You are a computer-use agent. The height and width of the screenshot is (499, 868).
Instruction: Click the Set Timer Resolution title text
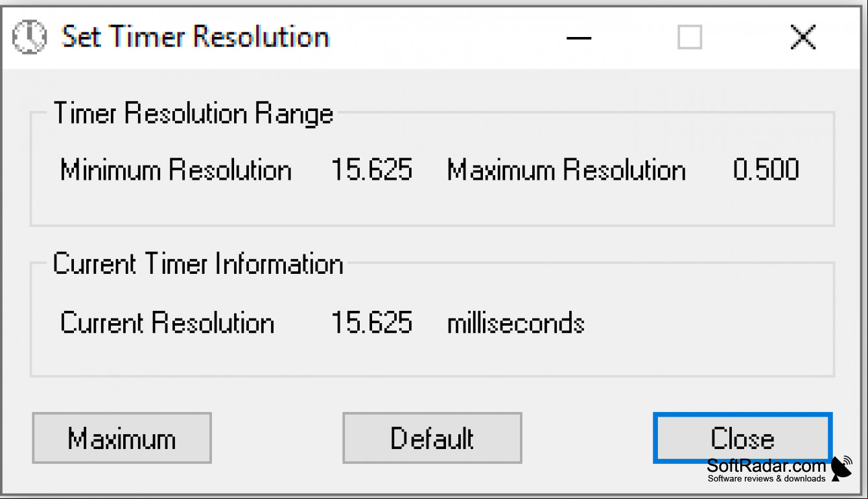195,36
